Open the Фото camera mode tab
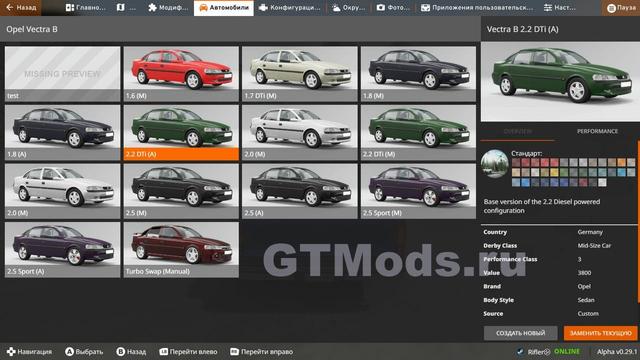 (x=393, y=7)
